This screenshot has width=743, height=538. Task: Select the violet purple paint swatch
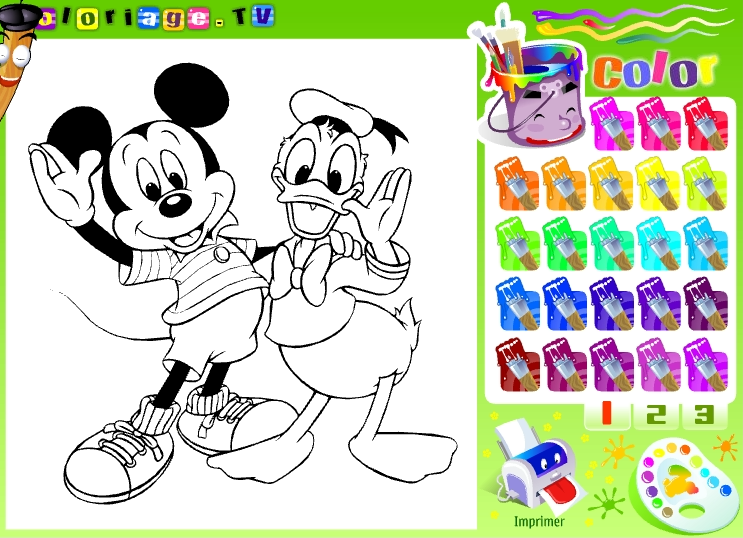pos(658,304)
